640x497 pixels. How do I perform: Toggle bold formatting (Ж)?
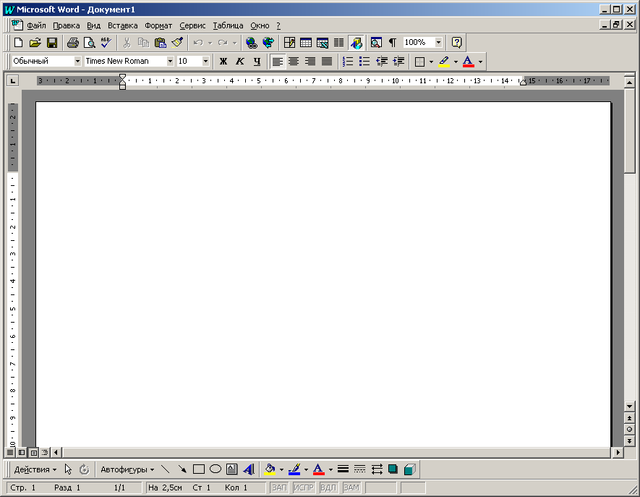[x=223, y=61]
